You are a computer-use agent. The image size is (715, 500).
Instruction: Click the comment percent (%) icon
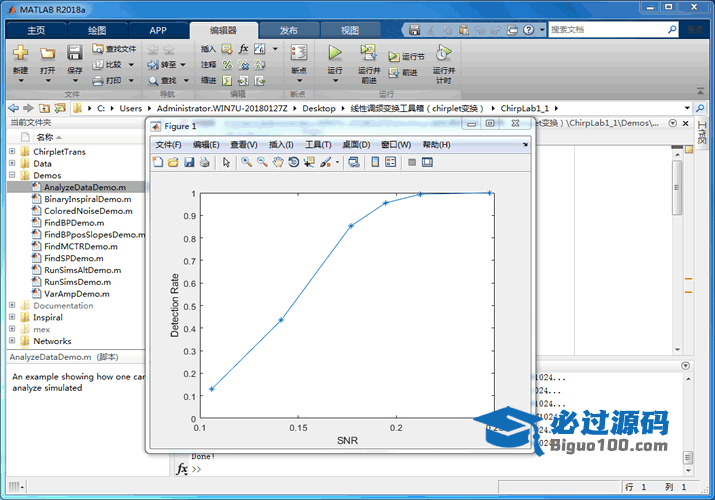click(227, 65)
